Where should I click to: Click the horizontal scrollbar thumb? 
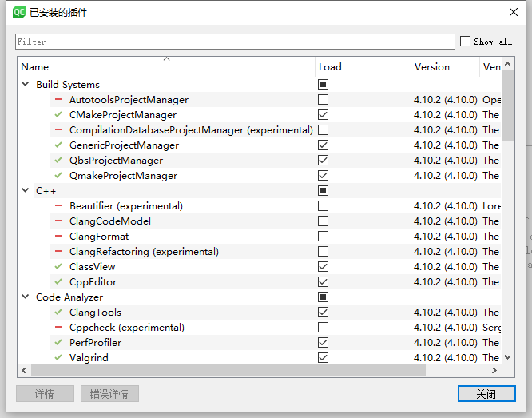pos(228,371)
